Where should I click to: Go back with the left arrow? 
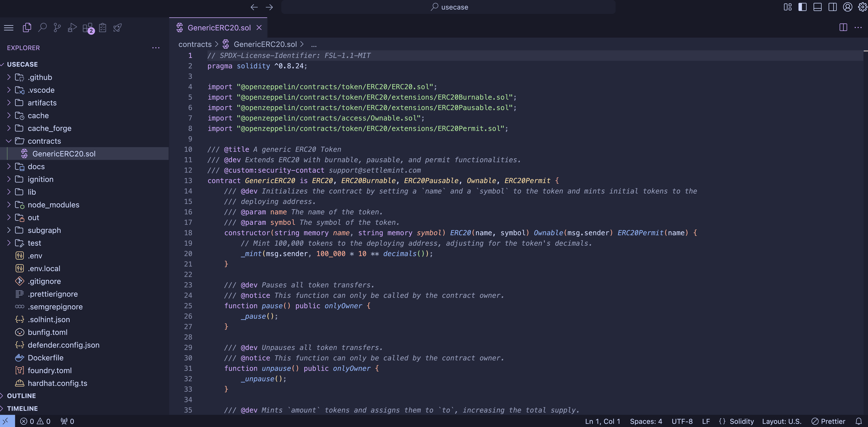click(x=254, y=7)
